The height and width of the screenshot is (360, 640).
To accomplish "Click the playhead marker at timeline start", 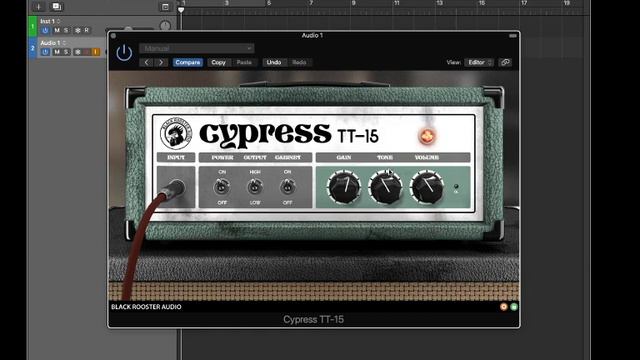I will (181, 9).
